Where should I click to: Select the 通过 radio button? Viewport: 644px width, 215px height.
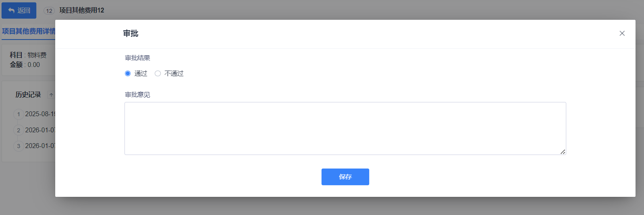click(128, 73)
